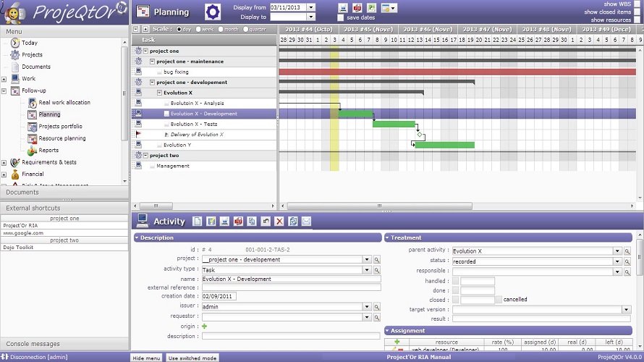The image size is (644, 362).
Task: Collapse the Evolution X task group
Action: (159, 93)
